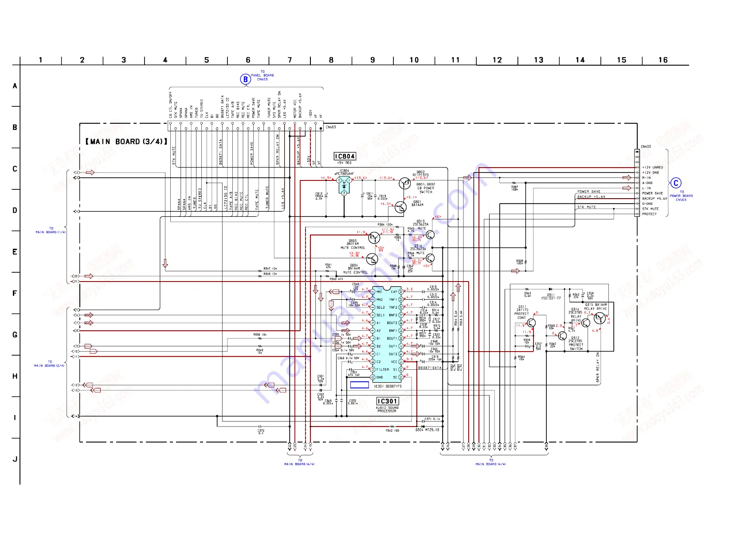Image resolution: width=745 pixels, height=560 pixels.
Task: Click the R384 100k resistor label
Action: (385, 225)
